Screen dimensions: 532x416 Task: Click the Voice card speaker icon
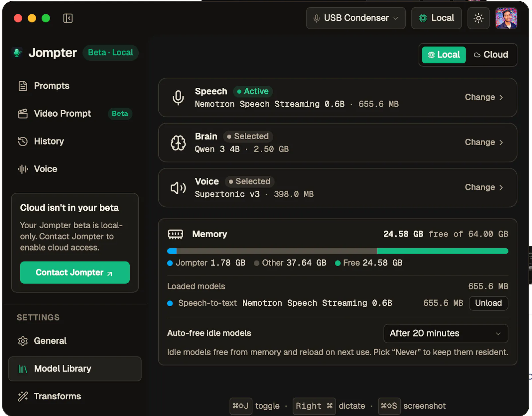pos(178,188)
